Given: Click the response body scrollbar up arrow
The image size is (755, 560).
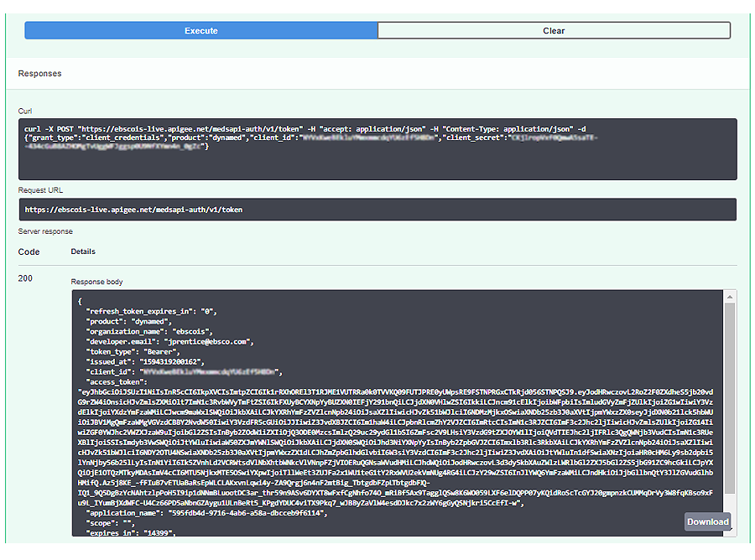Looking at the screenshot, I should pos(730,296).
